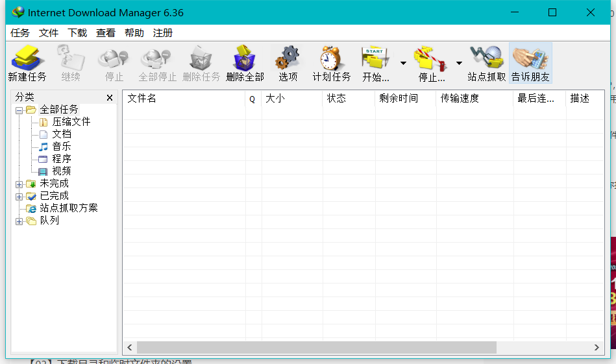
Task: Select 站点抓取方案 item
Action: pyautogui.click(x=69, y=208)
